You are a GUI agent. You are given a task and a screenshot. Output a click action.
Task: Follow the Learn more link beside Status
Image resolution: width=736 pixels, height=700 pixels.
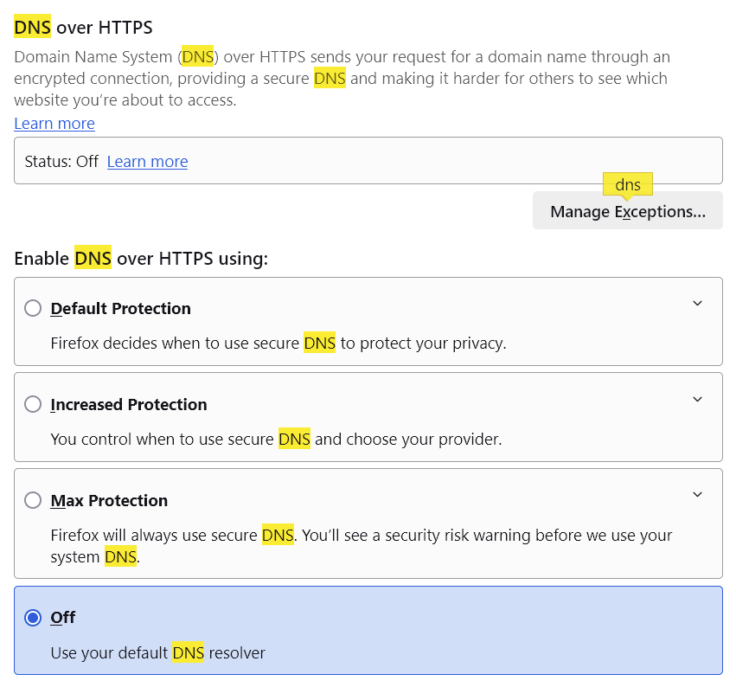coord(147,161)
